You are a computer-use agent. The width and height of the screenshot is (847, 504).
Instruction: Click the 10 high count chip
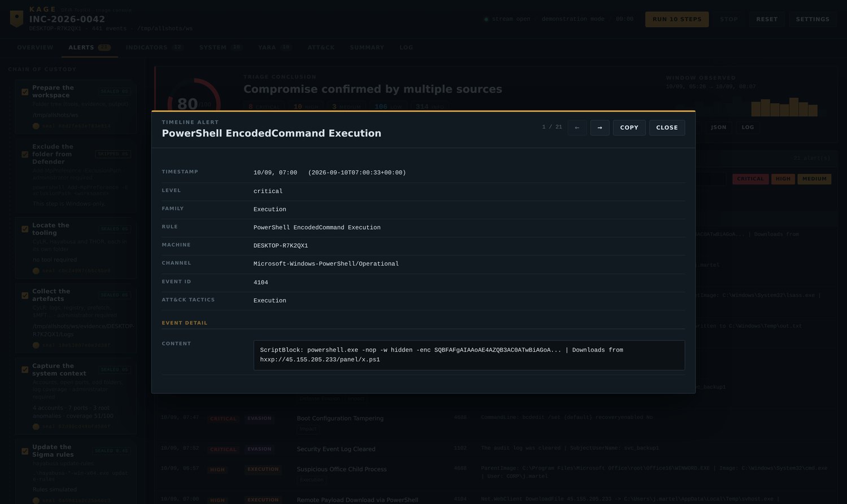(x=305, y=107)
